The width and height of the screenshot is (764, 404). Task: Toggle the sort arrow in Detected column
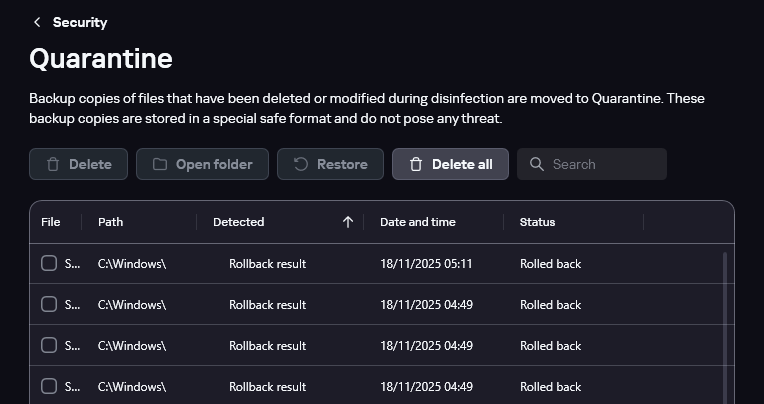348,222
